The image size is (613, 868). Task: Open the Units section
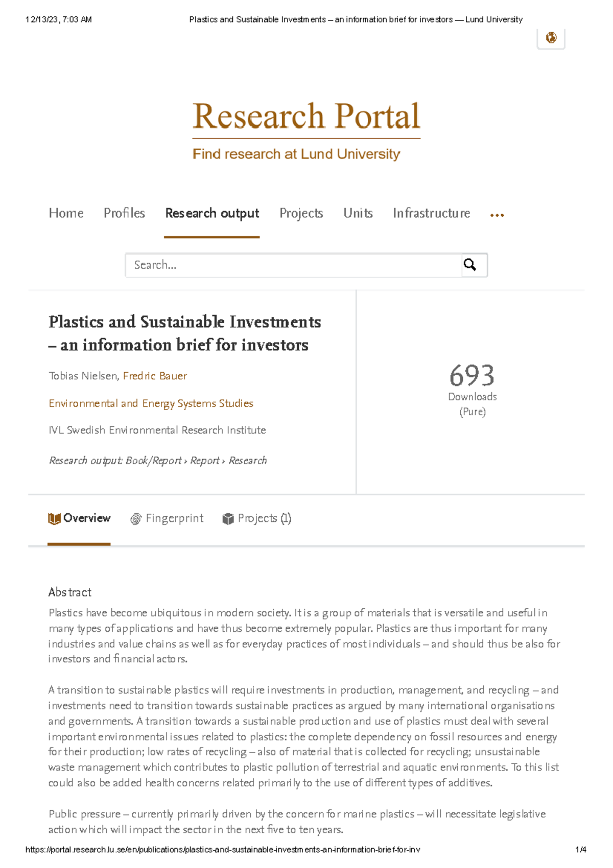358,213
